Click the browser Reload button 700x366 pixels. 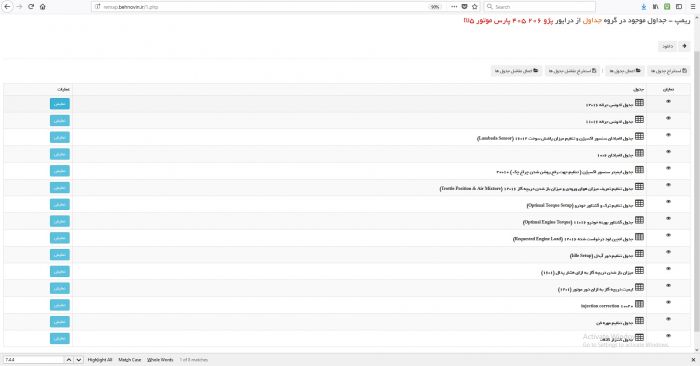31,7
